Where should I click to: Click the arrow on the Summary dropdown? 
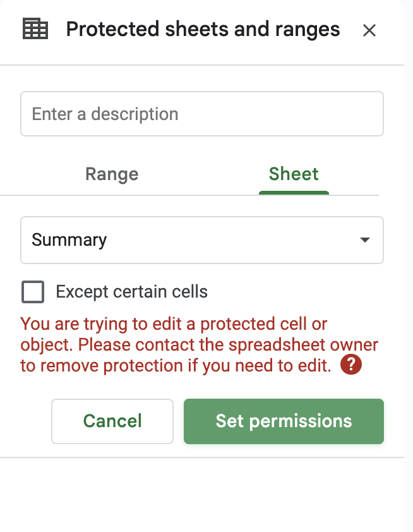coord(364,240)
